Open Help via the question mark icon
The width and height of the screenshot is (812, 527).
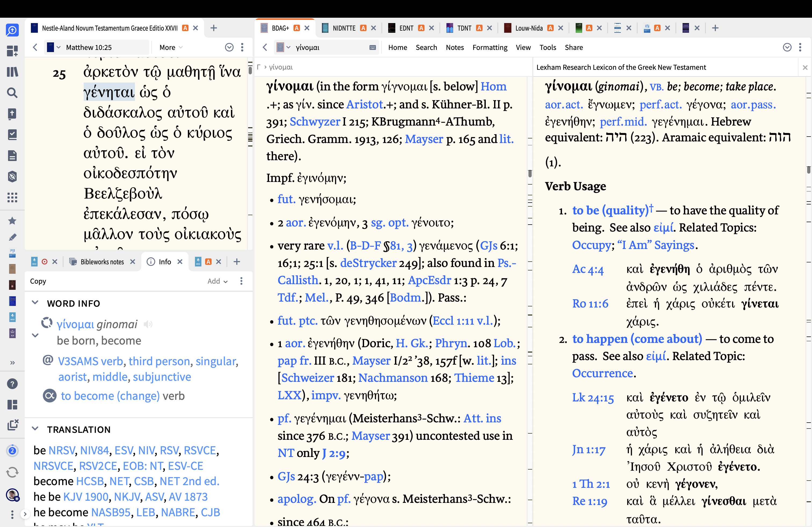(x=12, y=383)
